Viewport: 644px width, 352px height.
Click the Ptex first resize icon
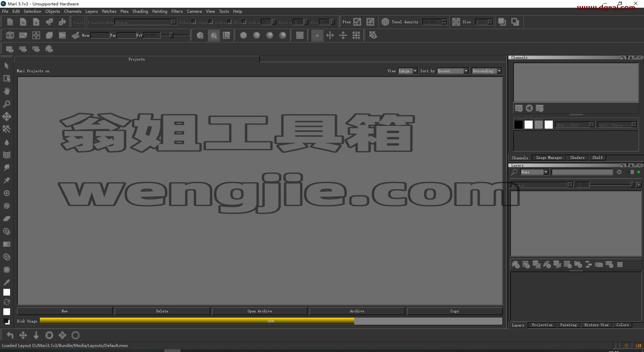(x=357, y=22)
